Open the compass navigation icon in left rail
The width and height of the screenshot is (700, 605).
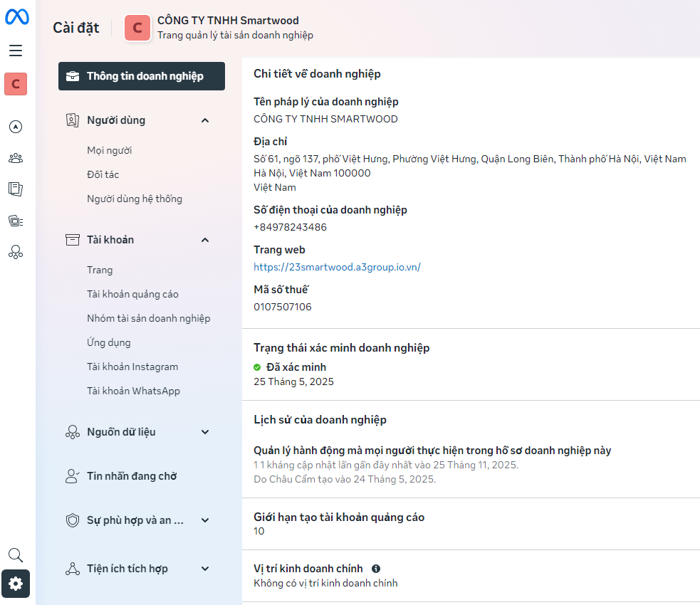coord(16,127)
